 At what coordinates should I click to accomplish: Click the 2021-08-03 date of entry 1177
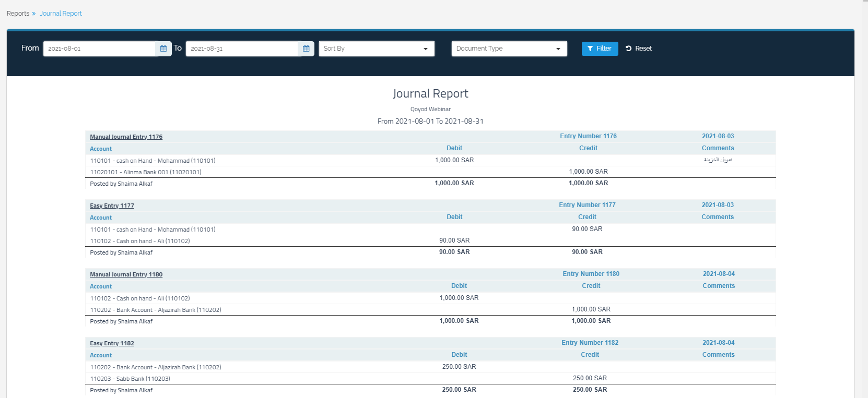click(718, 205)
